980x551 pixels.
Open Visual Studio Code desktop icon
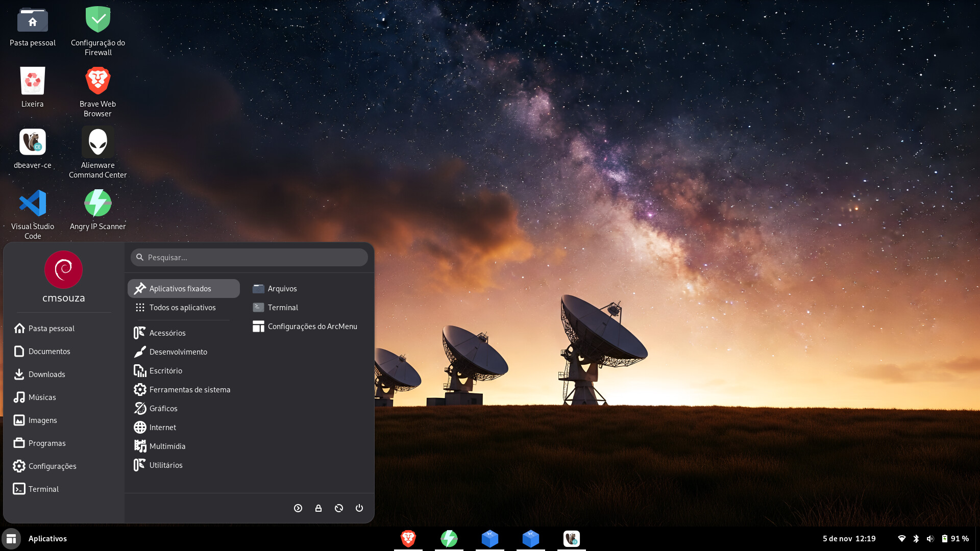(x=33, y=204)
